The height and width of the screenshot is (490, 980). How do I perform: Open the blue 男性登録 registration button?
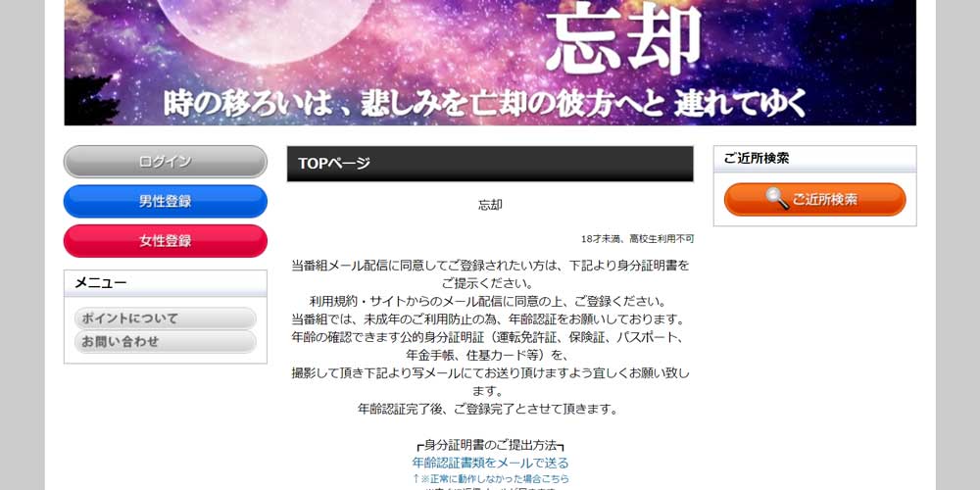(165, 201)
